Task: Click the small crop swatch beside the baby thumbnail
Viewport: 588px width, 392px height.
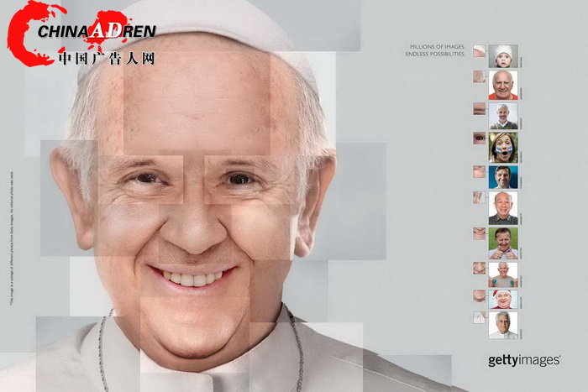Action: coord(479,50)
